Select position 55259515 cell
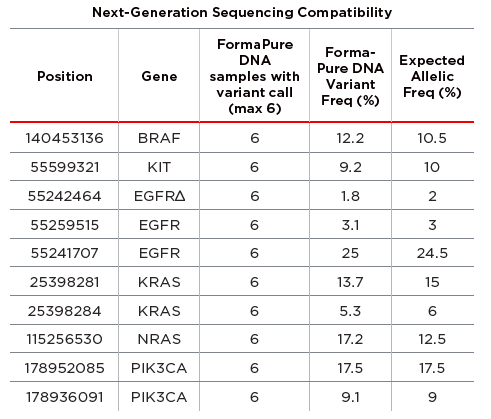Viewport: 491px width, 419px height. pos(65,225)
